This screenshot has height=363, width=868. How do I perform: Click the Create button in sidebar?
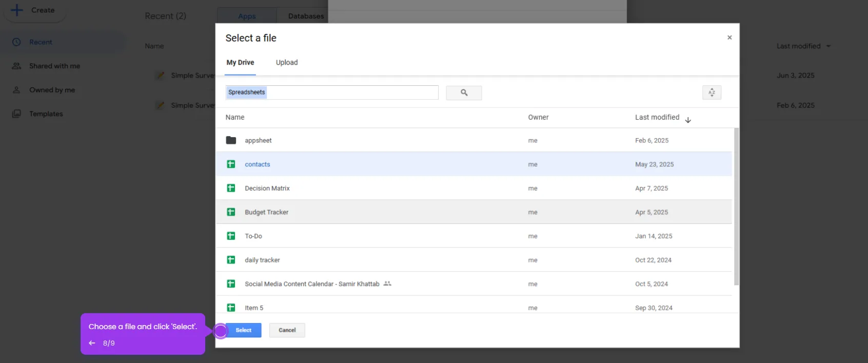click(x=34, y=10)
